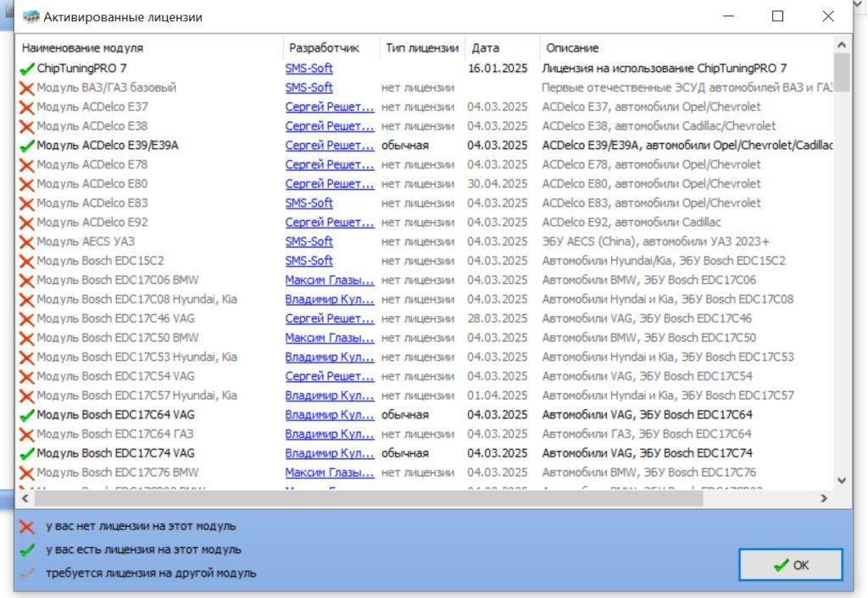Click the description 'Автомобили ГАЗ, ЭБУ Bosch EDC17C64'

pos(647,434)
